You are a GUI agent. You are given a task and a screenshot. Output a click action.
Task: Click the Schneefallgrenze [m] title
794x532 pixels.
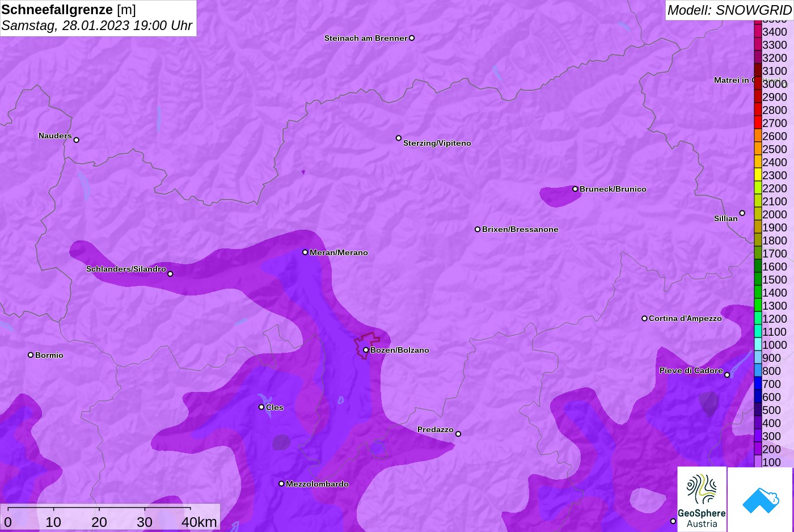[x=69, y=10]
